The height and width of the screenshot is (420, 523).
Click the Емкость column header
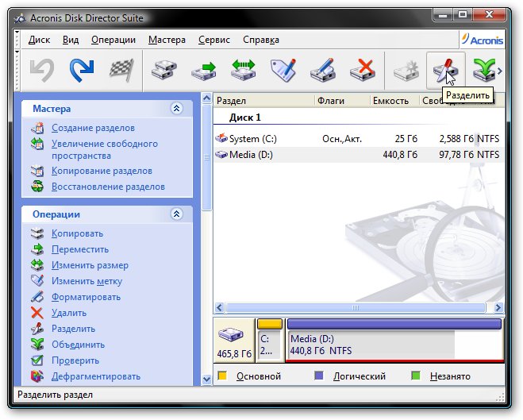[x=394, y=100]
